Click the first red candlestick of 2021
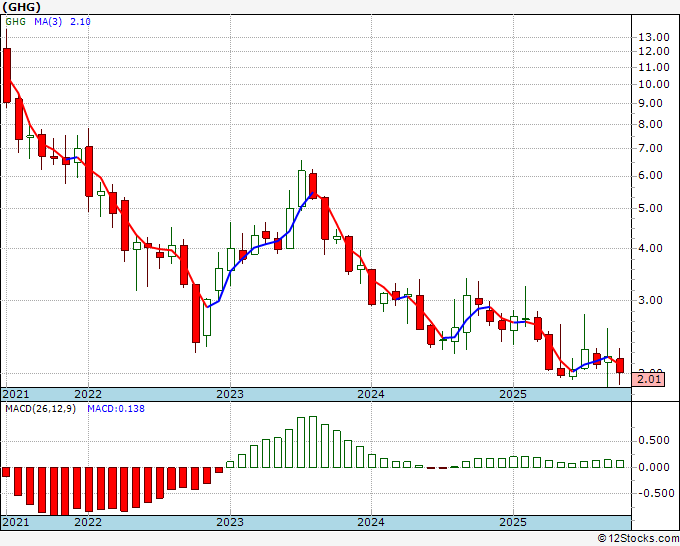Viewport: 680px width, 546px height. tap(7, 75)
